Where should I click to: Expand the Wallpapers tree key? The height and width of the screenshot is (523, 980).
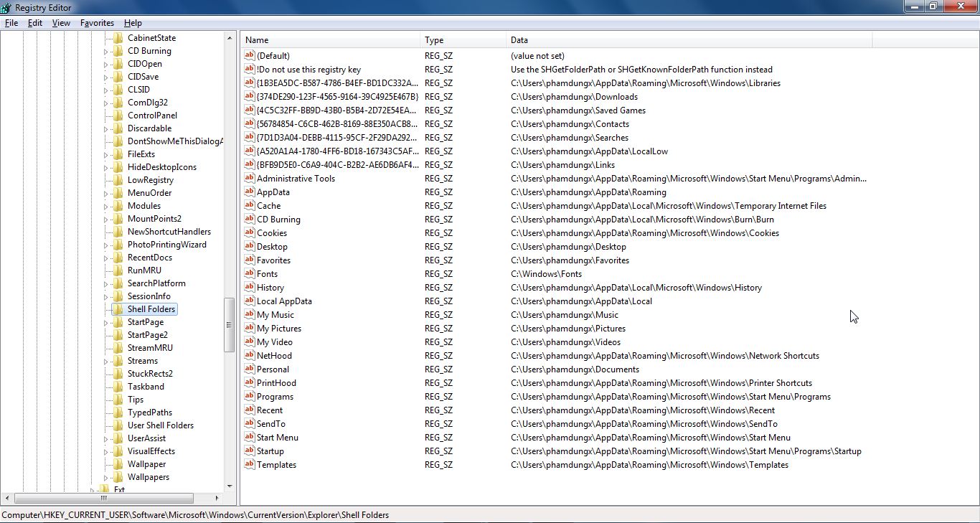[106, 478]
